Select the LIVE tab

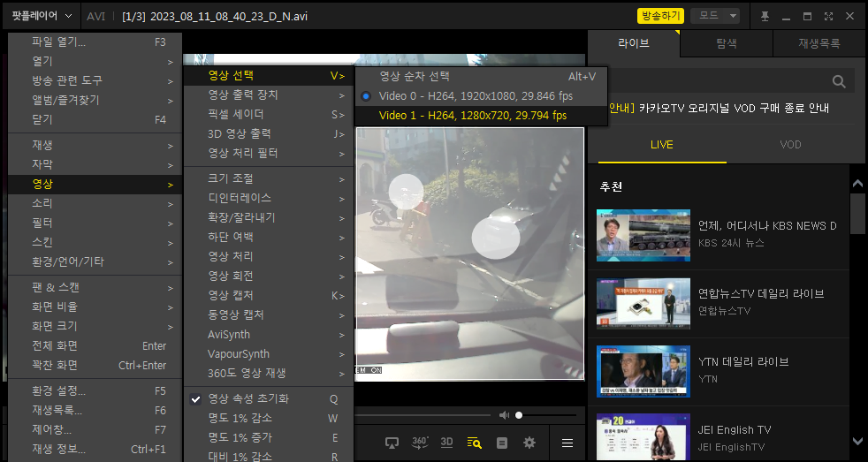[662, 145]
